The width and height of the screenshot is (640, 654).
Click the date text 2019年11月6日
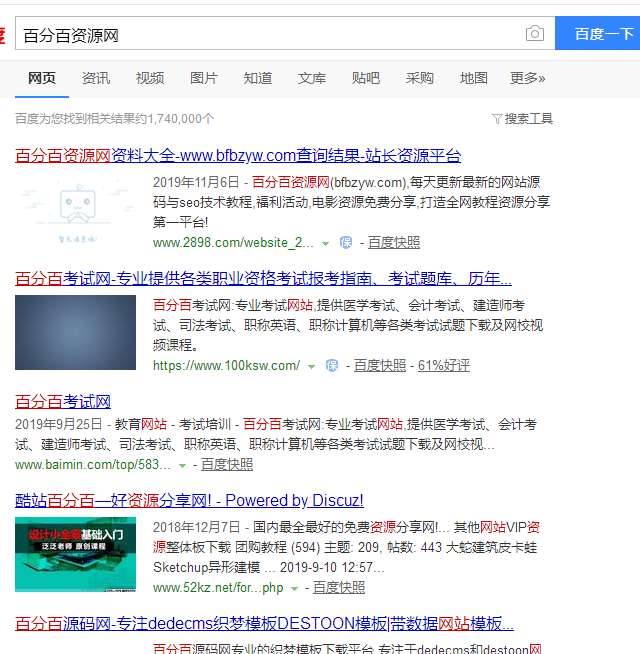(196, 182)
